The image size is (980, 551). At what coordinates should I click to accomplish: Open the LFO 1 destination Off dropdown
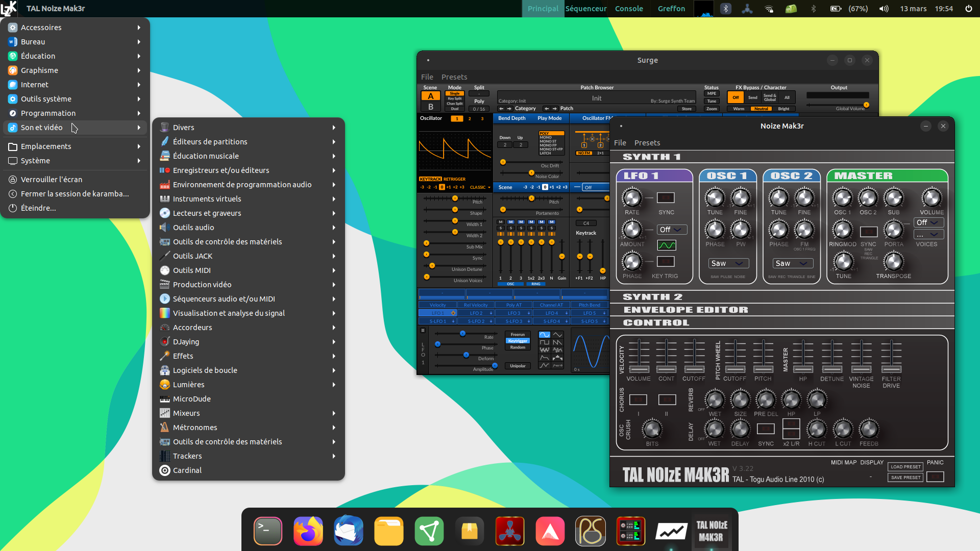672,230
